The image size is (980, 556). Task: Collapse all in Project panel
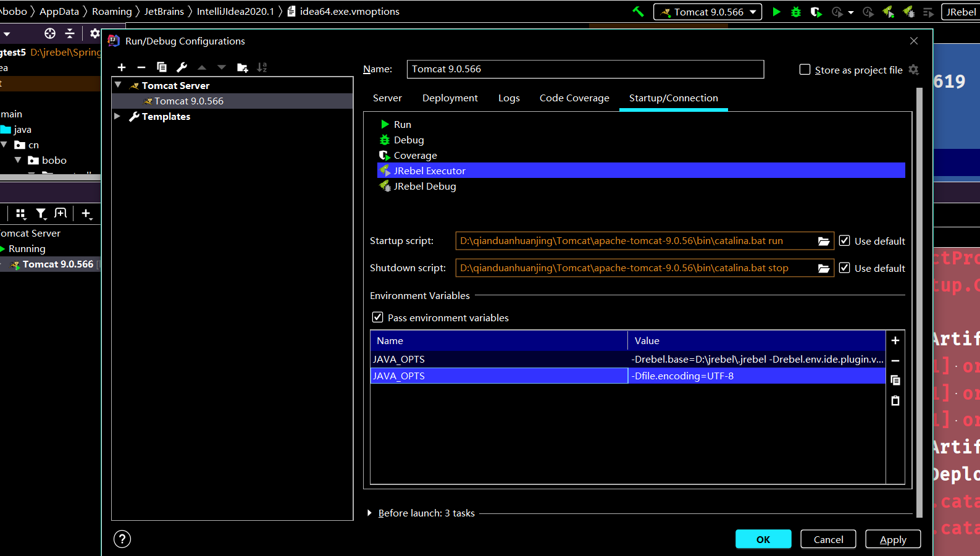click(70, 33)
